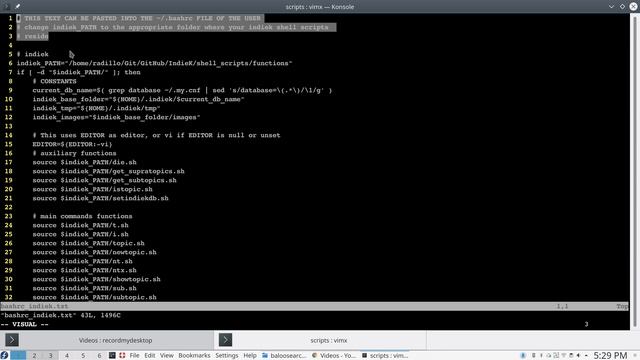Click the newtopic.sh source line

pos(94,252)
